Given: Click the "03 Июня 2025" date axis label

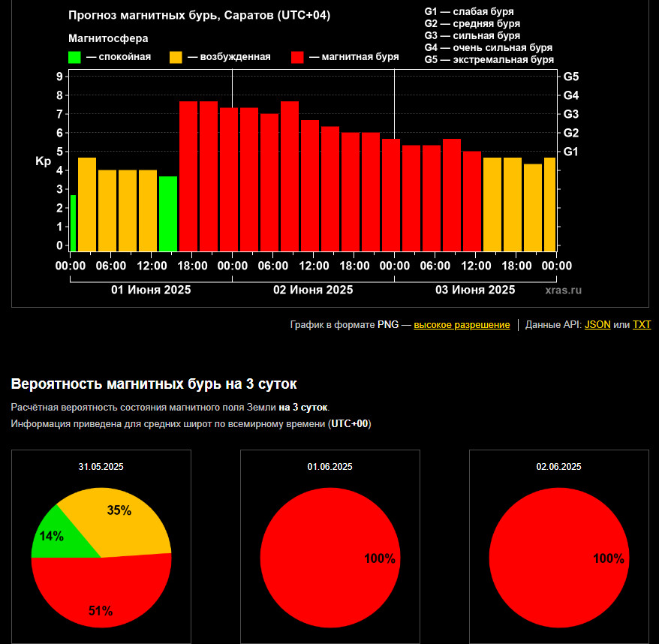Looking at the screenshot, I should tap(475, 290).
